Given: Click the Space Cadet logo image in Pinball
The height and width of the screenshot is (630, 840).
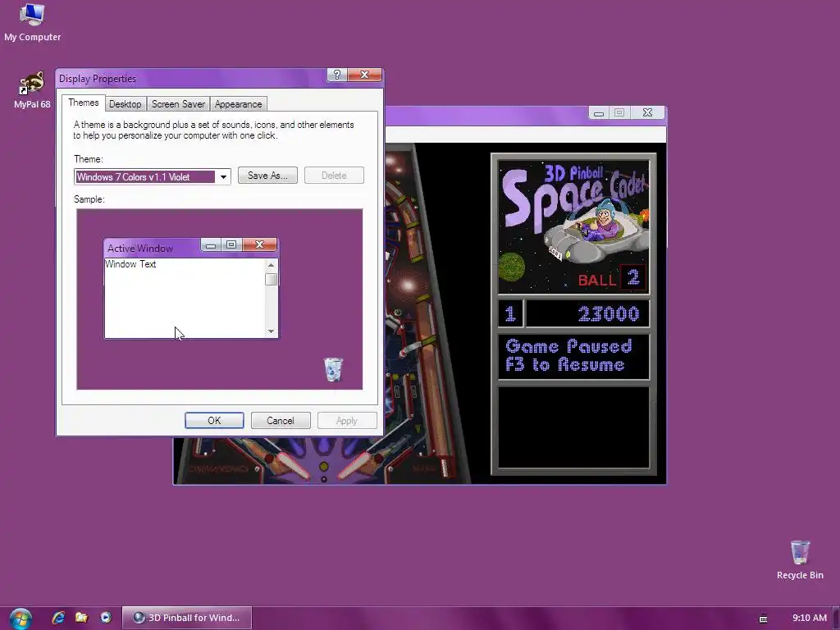Looking at the screenshot, I should [573, 226].
